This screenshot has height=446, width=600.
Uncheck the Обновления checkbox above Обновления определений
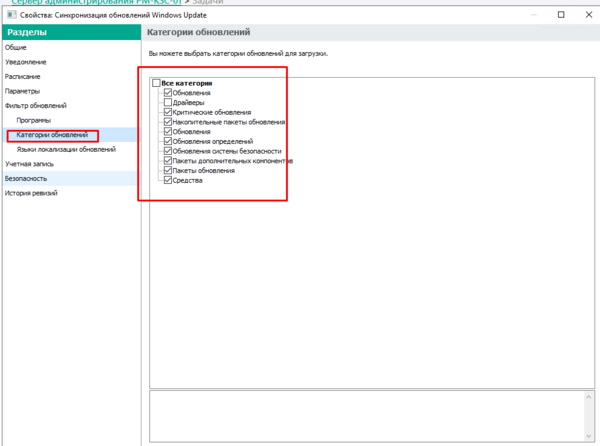168,131
